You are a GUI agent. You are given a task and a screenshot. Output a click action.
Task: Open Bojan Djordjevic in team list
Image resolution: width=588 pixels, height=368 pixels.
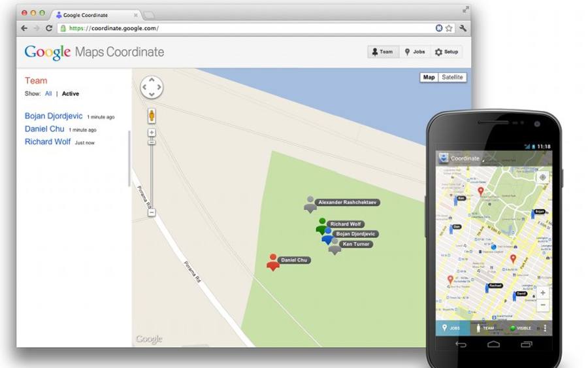click(54, 116)
